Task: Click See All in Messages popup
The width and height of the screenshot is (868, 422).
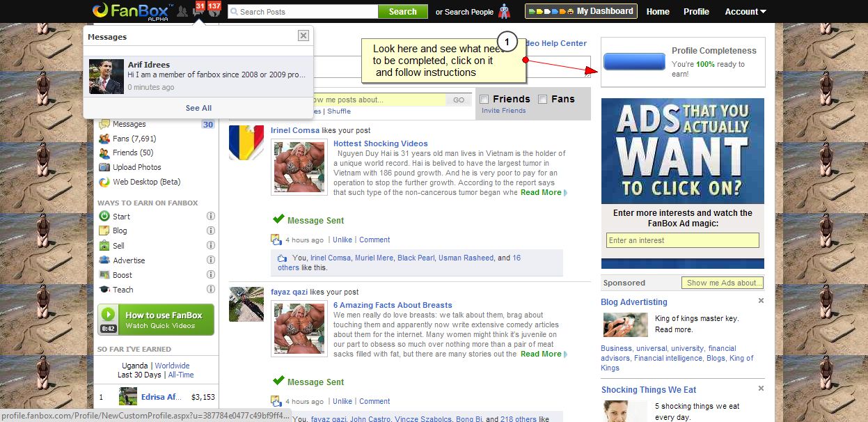Action: click(x=198, y=108)
